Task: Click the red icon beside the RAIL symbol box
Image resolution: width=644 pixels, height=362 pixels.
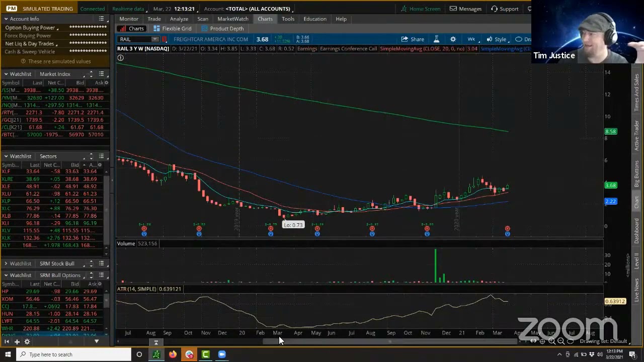Action: click(164, 39)
